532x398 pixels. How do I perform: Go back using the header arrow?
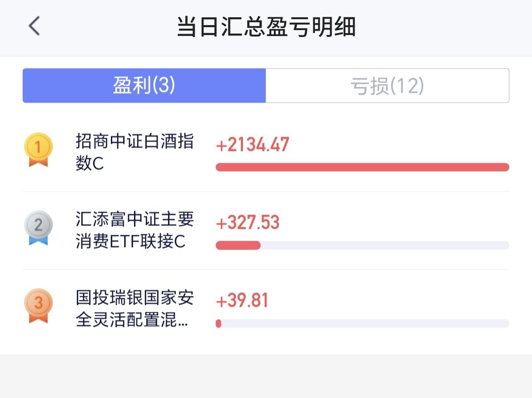coord(34,26)
